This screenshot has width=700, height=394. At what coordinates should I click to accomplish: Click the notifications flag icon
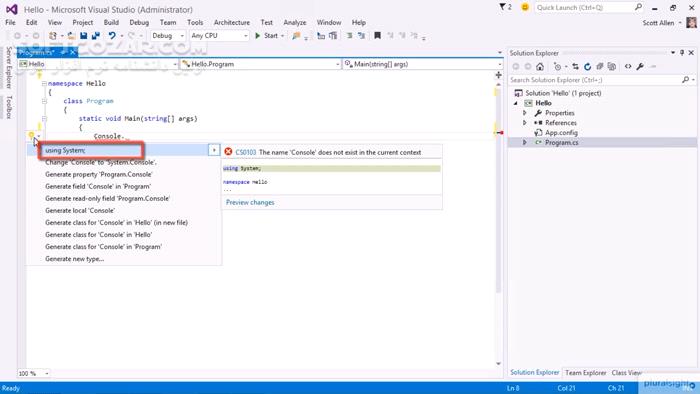point(503,7)
